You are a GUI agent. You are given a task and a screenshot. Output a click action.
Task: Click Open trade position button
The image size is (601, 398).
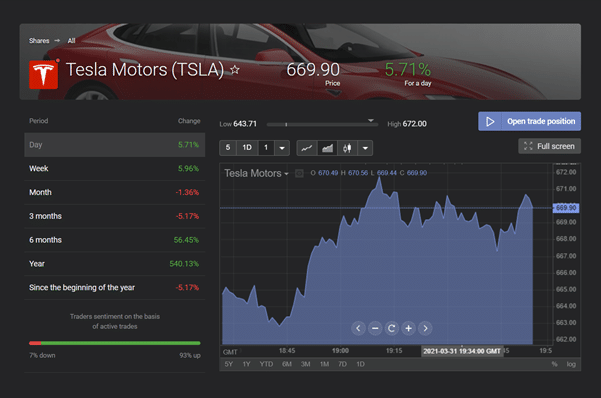(529, 122)
